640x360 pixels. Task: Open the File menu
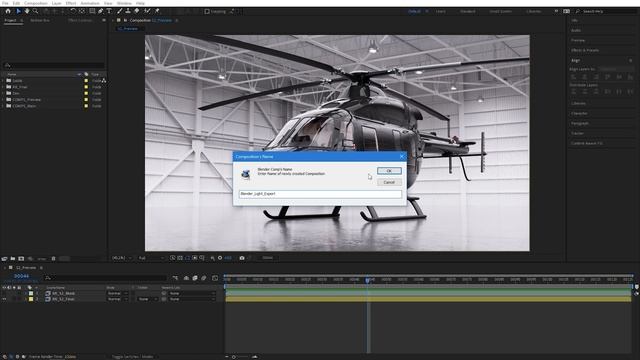tap(5, 3)
